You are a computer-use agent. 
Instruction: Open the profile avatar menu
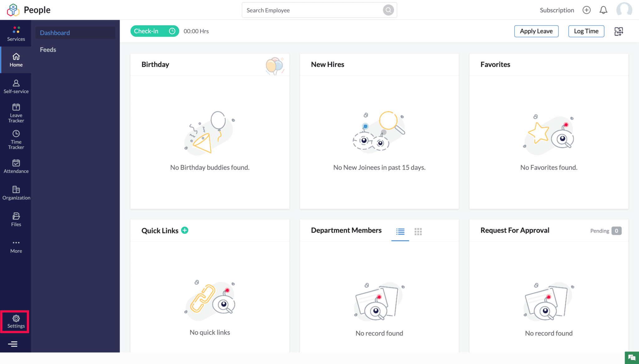(624, 10)
